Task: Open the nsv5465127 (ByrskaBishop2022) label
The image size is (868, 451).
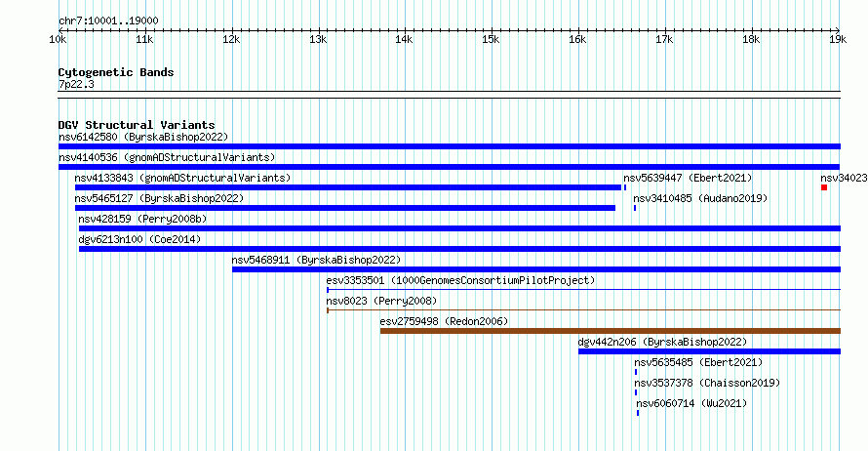Action: [159, 198]
